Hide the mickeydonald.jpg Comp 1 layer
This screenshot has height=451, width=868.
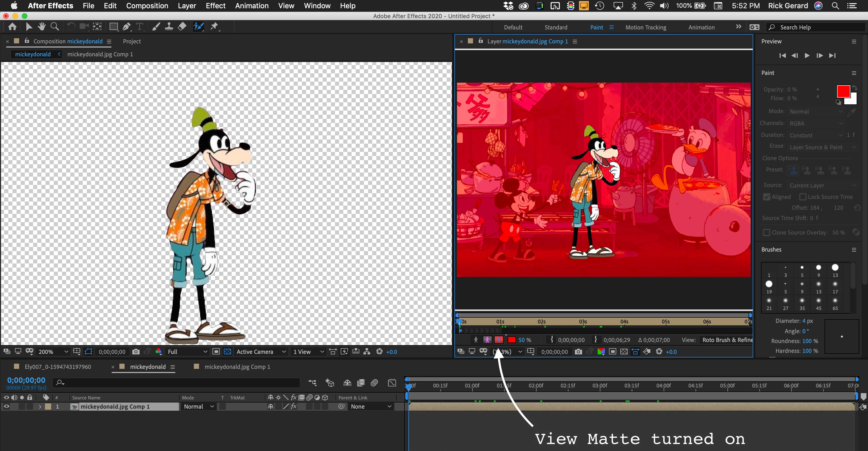(x=6, y=407)
